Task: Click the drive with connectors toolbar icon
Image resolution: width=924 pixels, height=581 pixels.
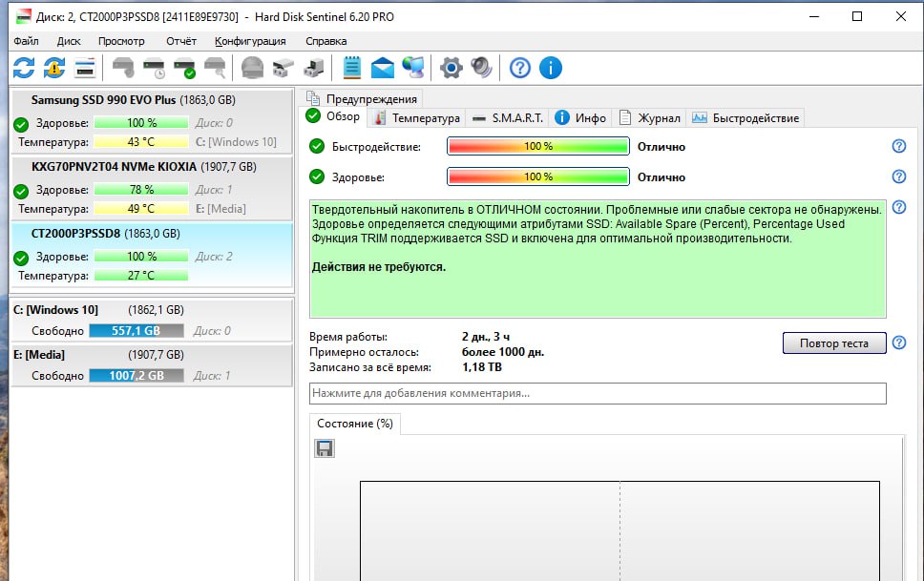Action: click(x=283, y=68)
